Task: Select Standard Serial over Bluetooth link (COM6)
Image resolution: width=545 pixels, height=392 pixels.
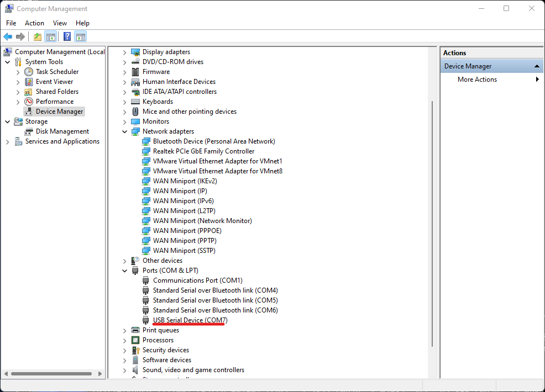Action: coord(216,310)
